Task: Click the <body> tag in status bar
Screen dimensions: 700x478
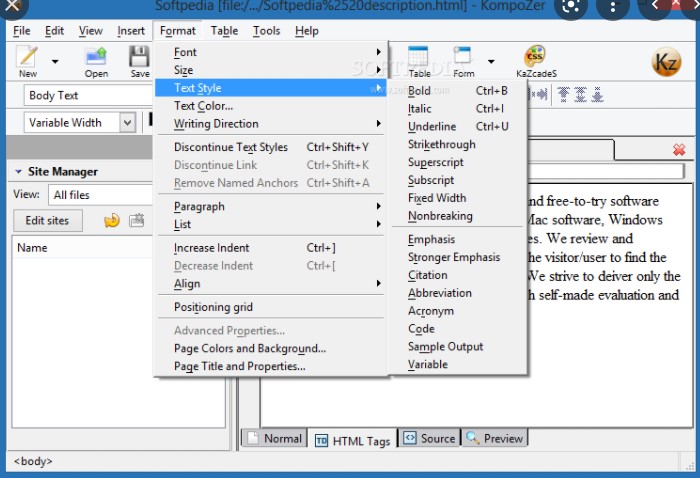Action: click(33, 461)
